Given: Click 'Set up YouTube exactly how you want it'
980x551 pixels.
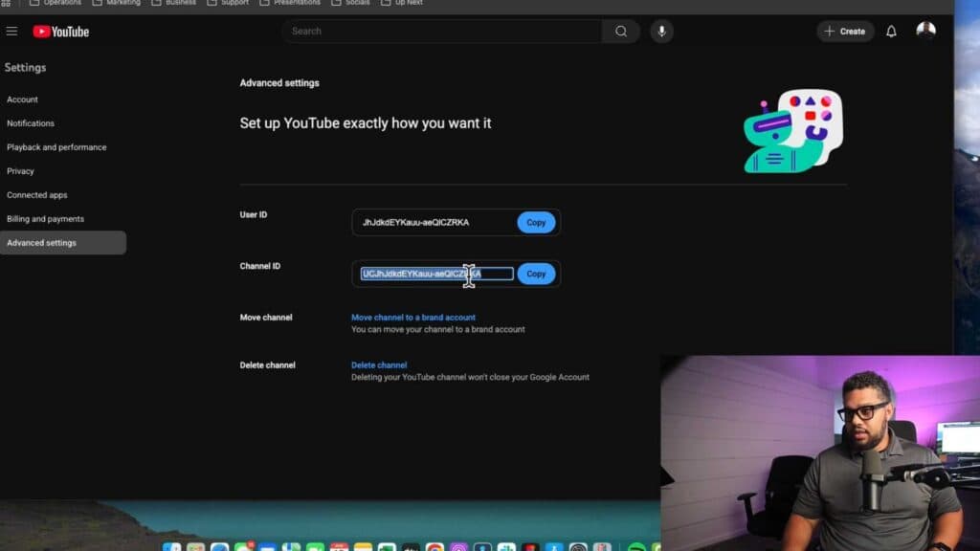Looking at the screenshot, I should [366, 123].
